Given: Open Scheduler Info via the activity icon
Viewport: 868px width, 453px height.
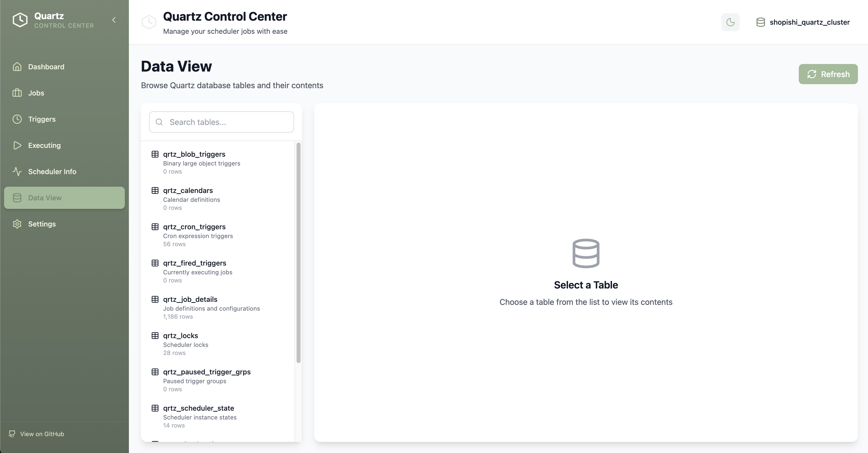Looking at the screenshot, I should [17, 171].
